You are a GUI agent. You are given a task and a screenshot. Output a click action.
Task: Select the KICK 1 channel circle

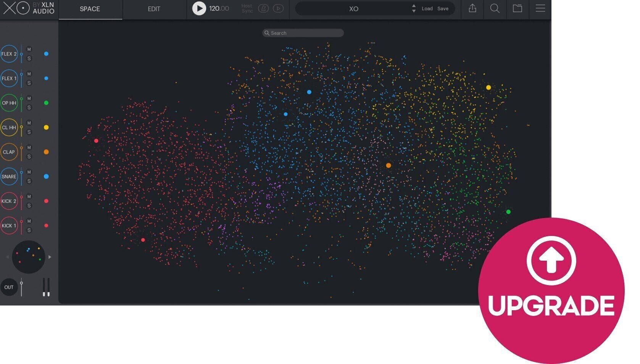pos(9,226)
